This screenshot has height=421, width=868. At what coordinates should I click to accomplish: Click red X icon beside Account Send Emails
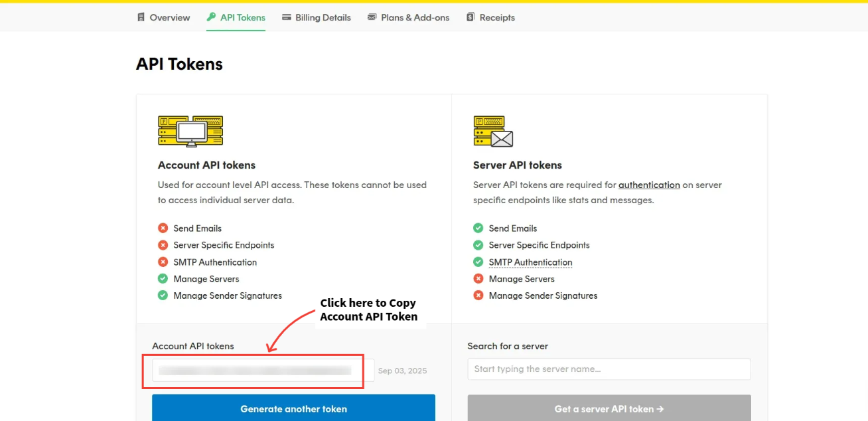(x=163, y=228)
